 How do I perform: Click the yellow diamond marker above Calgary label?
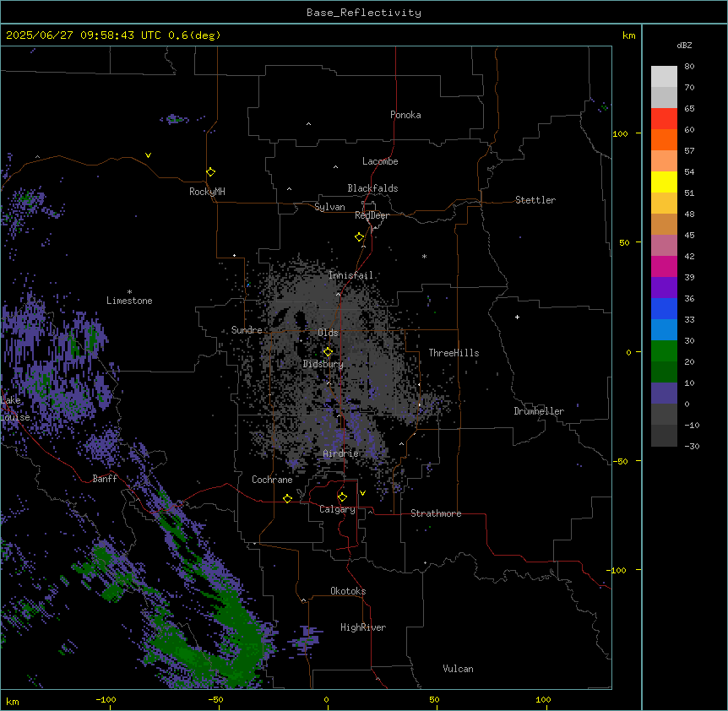tap(342, 497)
